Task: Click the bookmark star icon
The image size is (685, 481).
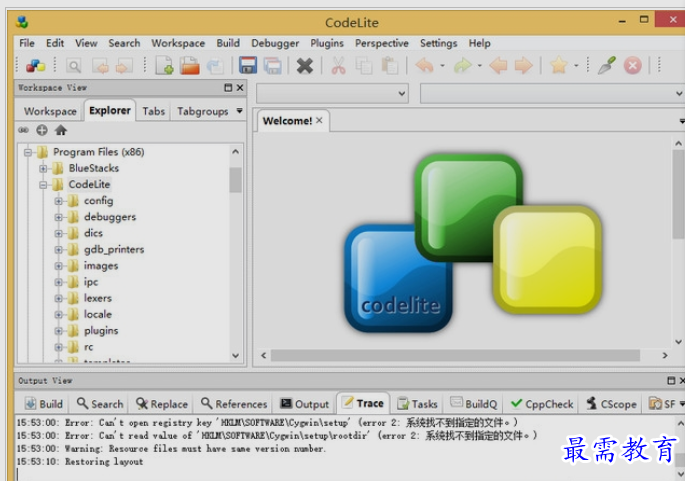Action: click(x=558, y=66)
